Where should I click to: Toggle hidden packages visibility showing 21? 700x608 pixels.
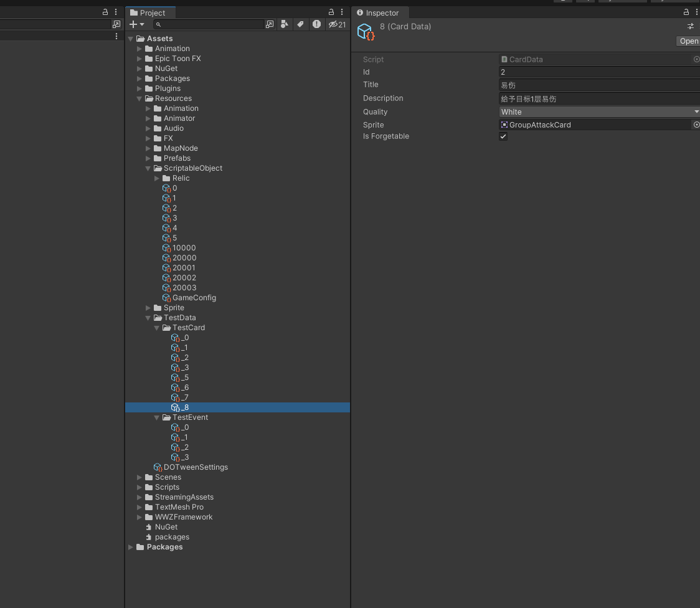coord(337,24)
